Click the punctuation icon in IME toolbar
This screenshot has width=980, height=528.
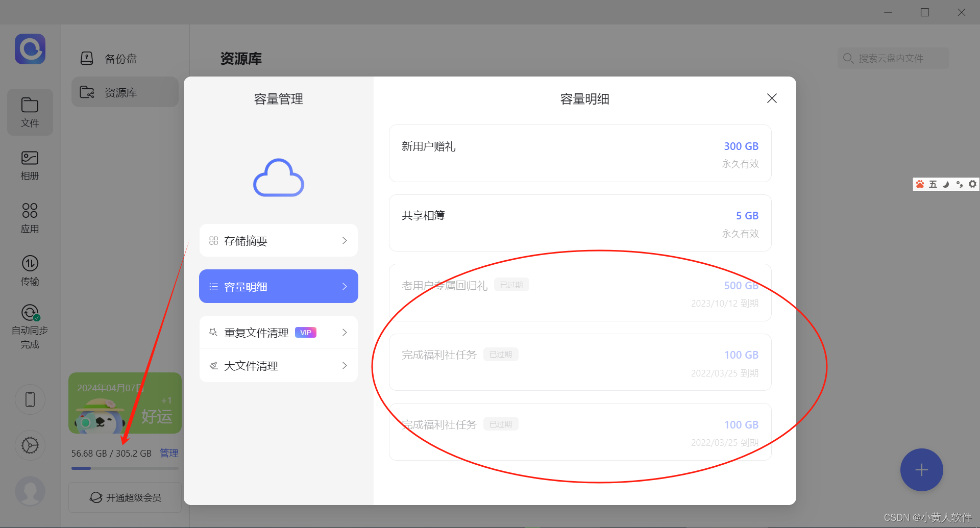point(960,184)
